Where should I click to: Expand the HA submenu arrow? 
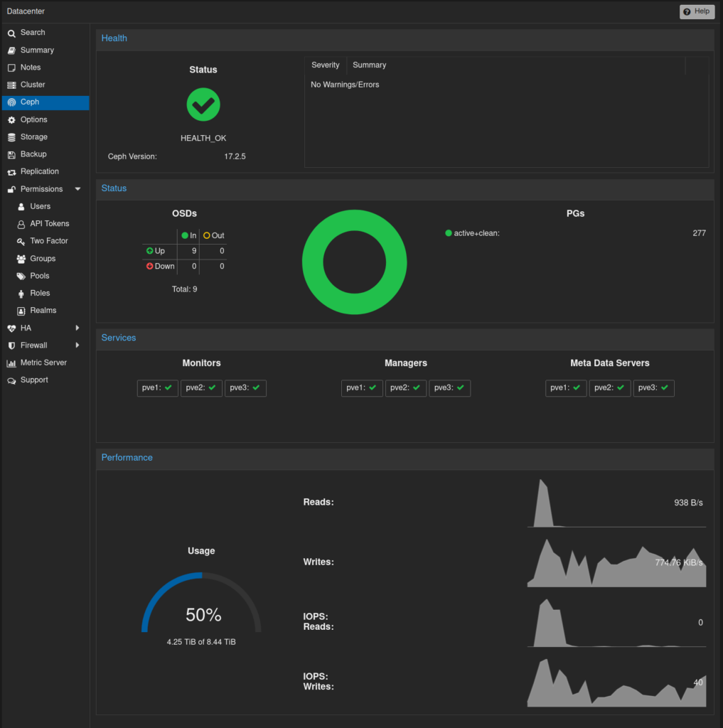pyautogui.click(x=77, y=328)
